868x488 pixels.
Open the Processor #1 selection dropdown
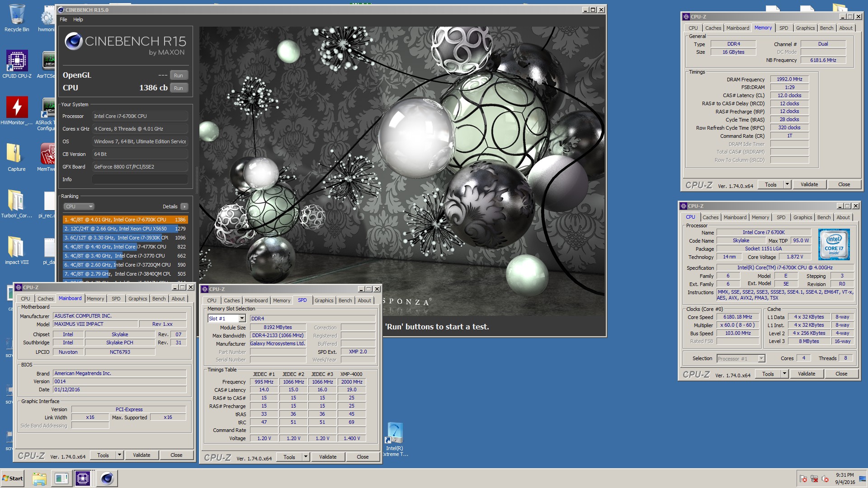click(x=741, y=358)
